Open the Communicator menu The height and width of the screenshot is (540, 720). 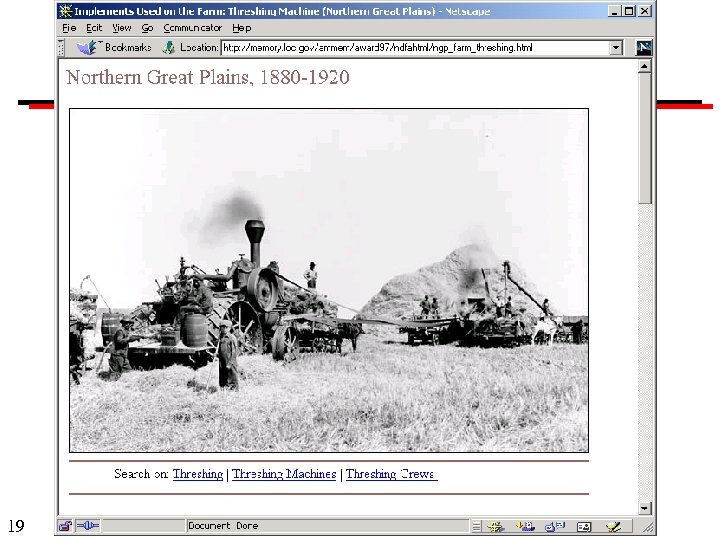click(x=192, y=28)
